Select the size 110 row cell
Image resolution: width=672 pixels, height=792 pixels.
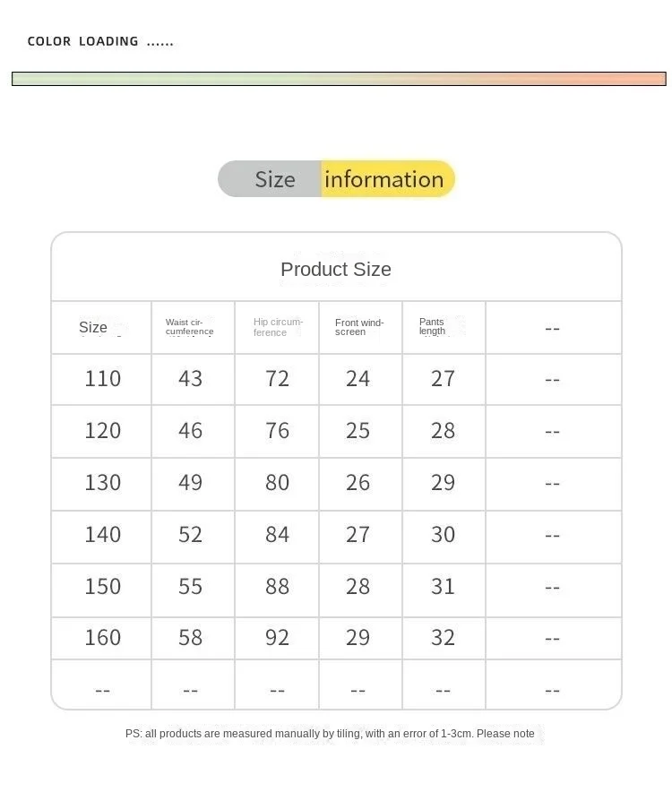point(102,379)
